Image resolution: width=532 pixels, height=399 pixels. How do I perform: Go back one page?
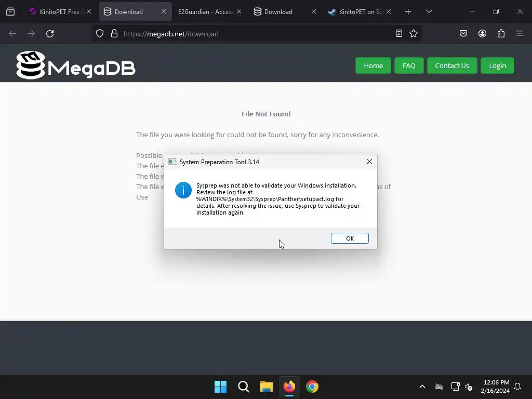click(x=12, y=34)
